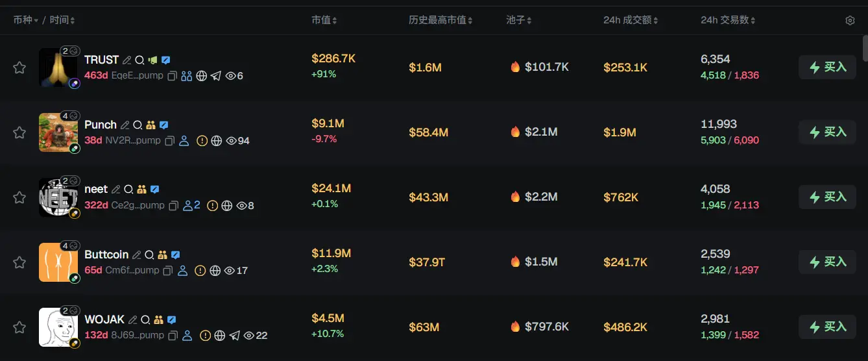Click the search icon next to Punch
This screenshot has width=868, height=361.
[x=138, y=125]
